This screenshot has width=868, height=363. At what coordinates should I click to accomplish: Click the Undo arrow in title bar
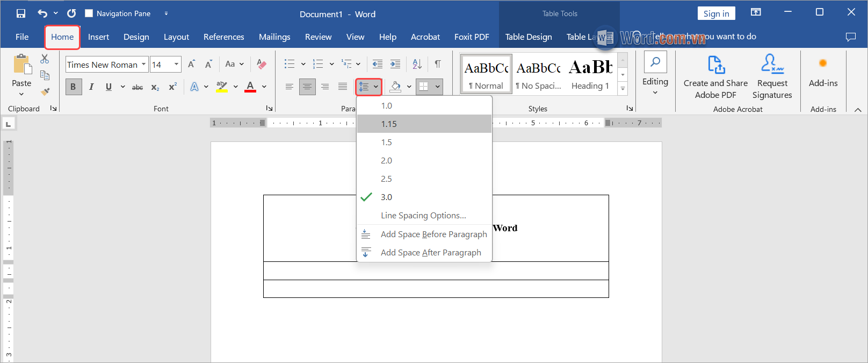click(42, 13)
